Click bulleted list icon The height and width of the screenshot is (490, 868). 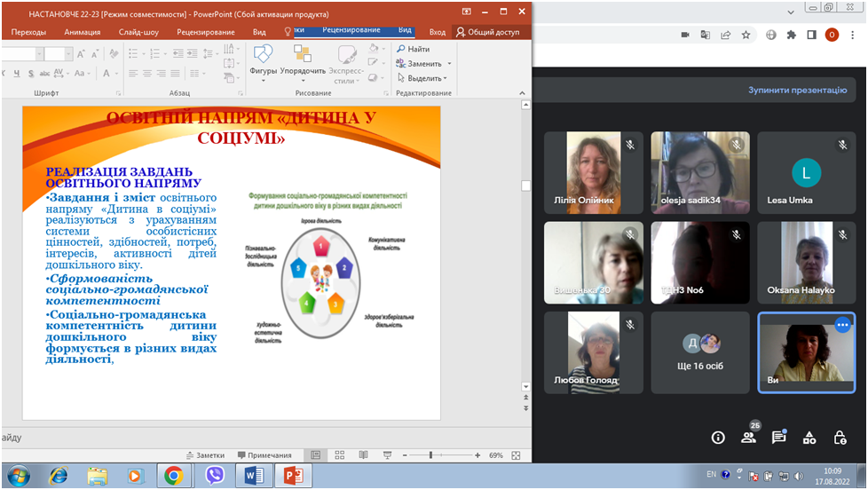tap(133, 54)
